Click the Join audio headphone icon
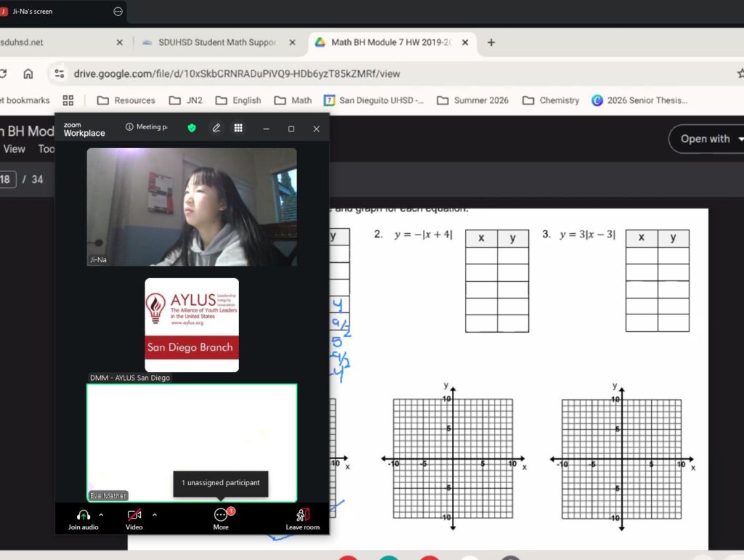 (x=83, y=514)
